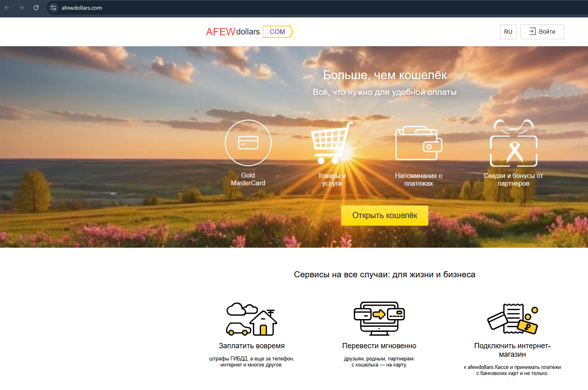Open the RU language selector
The image size is (588, 390).
coord(508,32)
